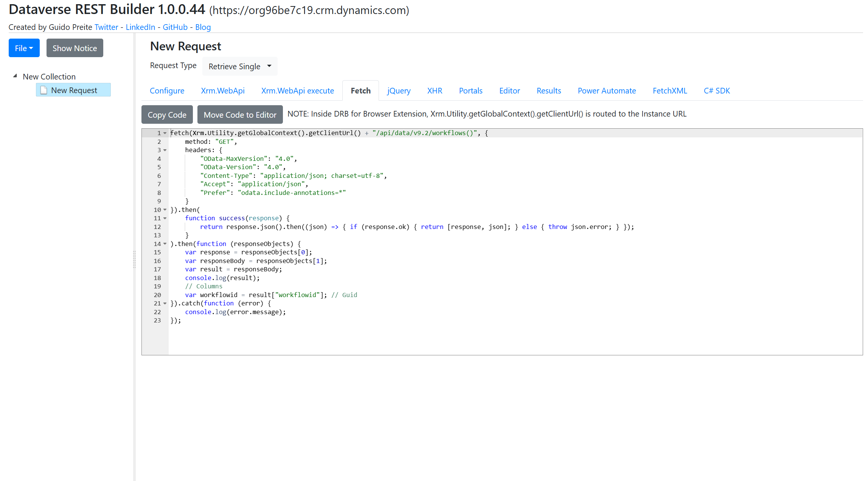Click the method: "GET" line in editor
The height and width of the screenshot is (481, 868).
211,142
